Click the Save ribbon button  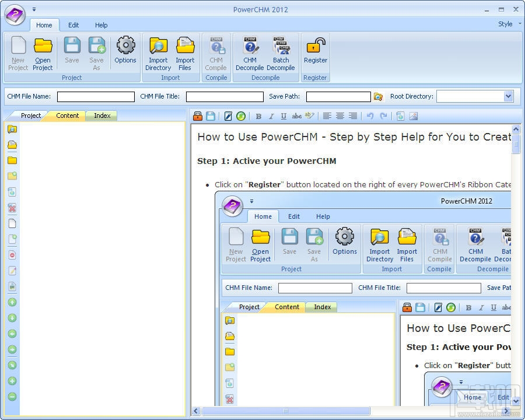[72, 50]
